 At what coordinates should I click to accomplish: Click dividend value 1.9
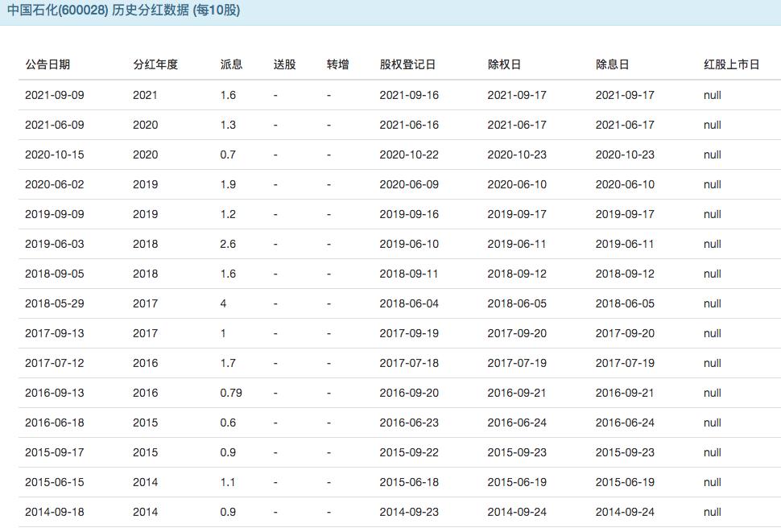click(x=228, y=184)
